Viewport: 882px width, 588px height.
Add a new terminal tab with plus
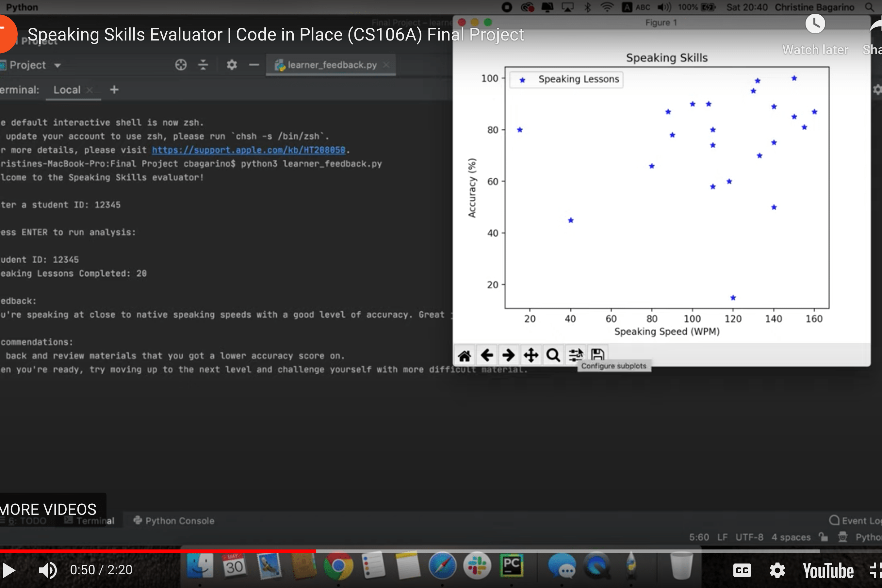pos(114,90)
